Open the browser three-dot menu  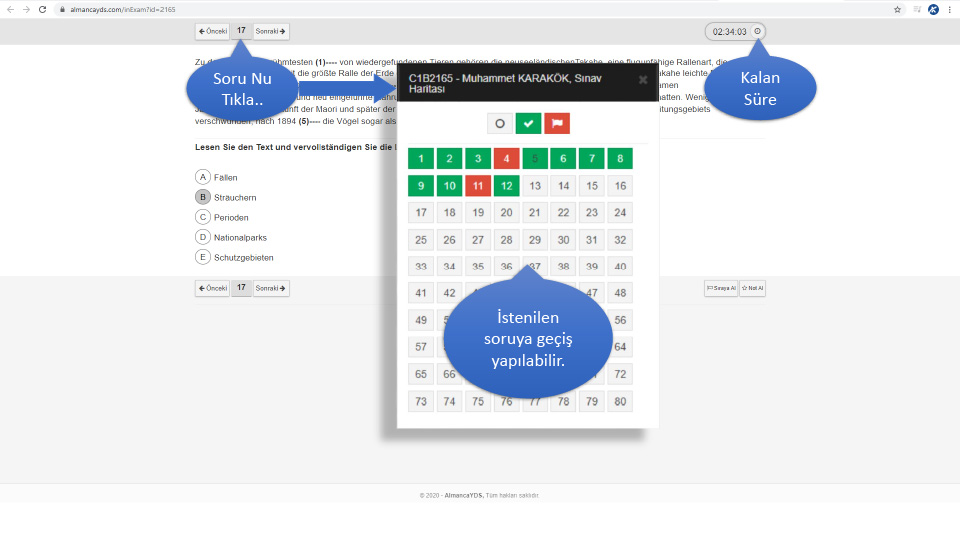pos(950,9)
